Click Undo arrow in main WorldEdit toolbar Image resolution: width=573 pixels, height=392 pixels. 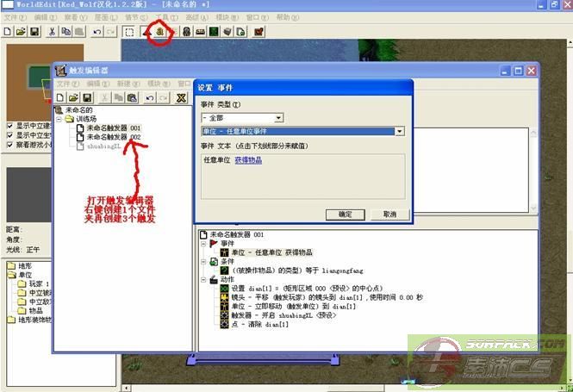[97, 32]
